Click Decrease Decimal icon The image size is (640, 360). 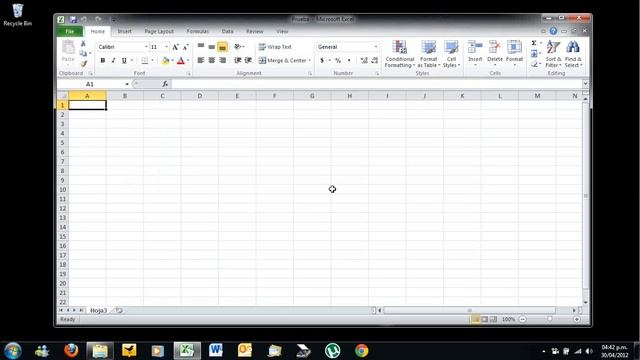pos(375,60)
